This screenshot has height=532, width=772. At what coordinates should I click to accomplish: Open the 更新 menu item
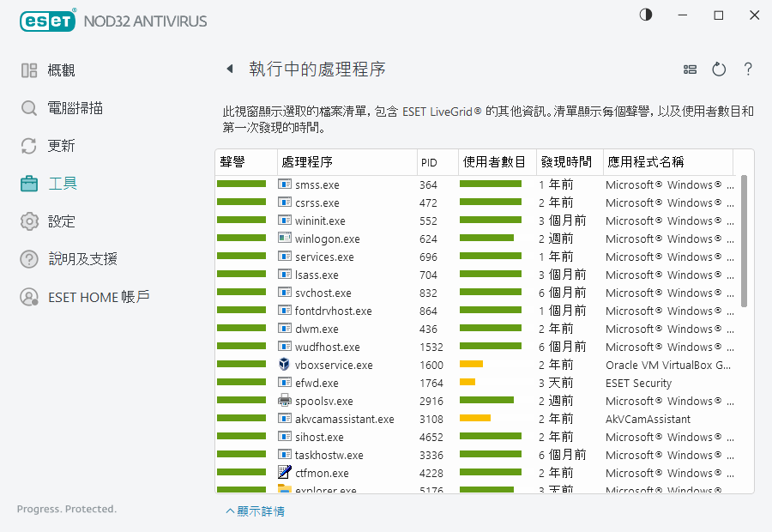[x=61, y=146]
